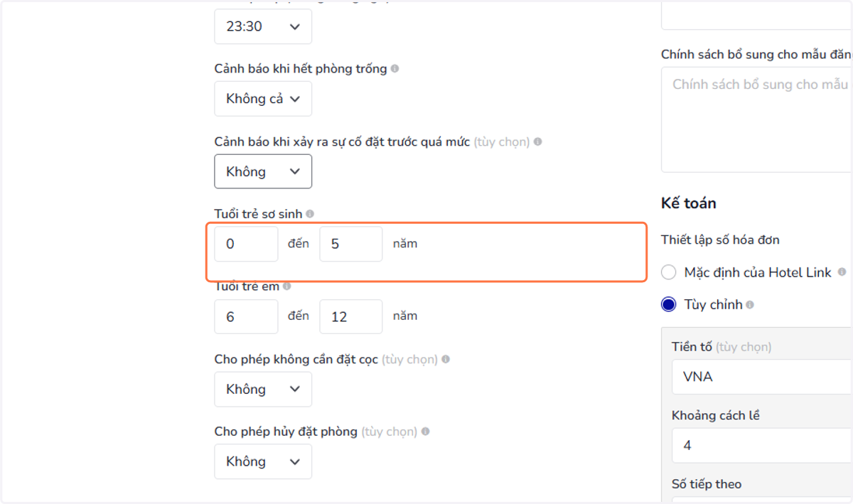Click the 'Khoảng cách lề' field showing 4
The height and width of the screenshot is (504, 853).
tap(762, 446)
